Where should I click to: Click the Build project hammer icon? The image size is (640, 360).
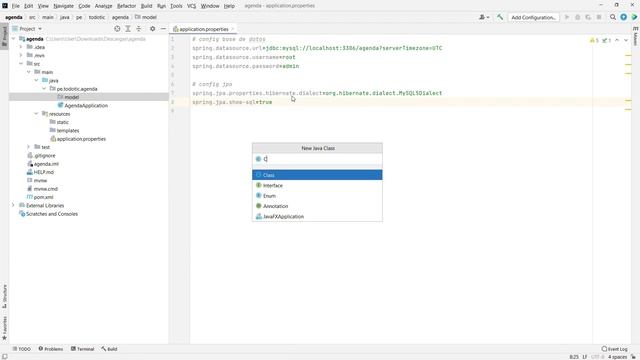(x=500, y=17)
